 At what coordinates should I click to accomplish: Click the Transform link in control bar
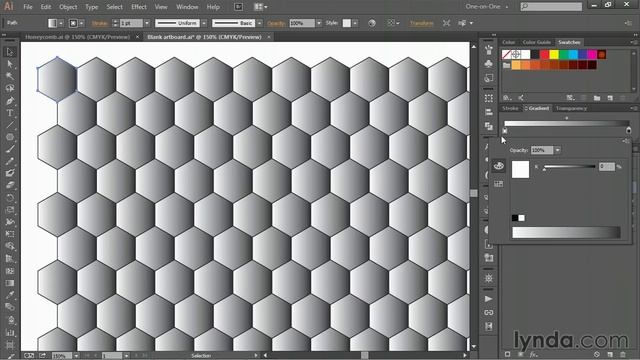point(422,23)
